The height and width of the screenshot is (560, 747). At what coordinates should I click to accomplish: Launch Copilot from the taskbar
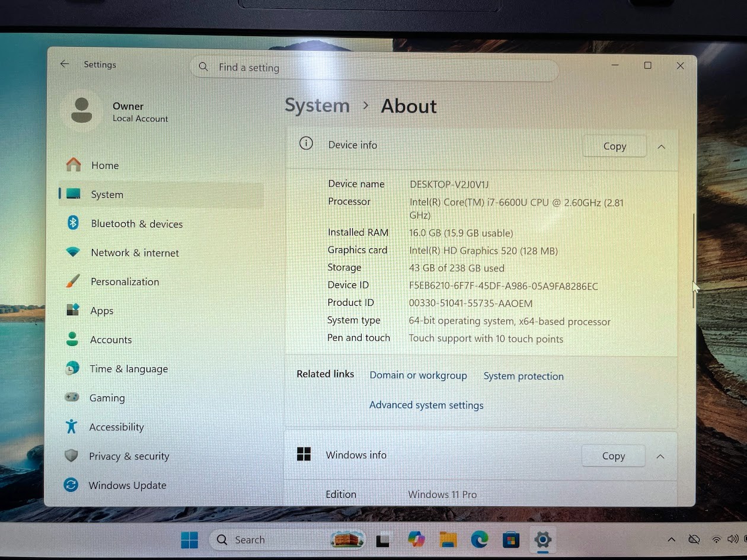(x=417, y=539)
